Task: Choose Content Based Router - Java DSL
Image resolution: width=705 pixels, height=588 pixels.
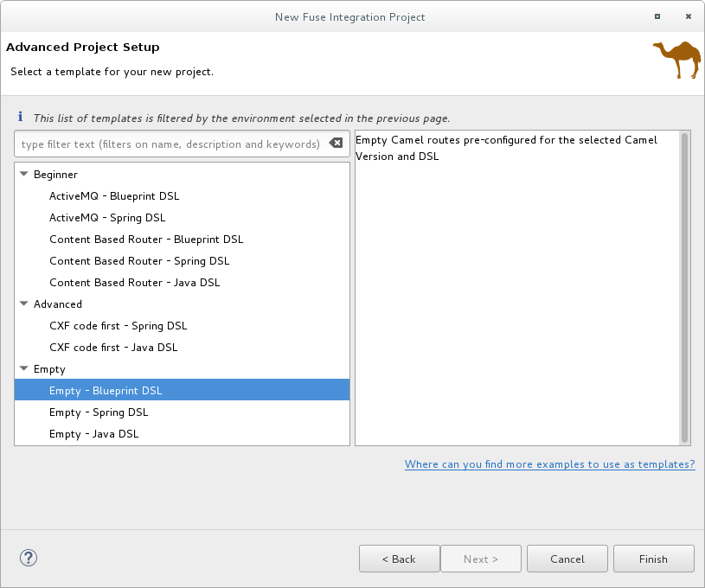Action: point(135,283)
